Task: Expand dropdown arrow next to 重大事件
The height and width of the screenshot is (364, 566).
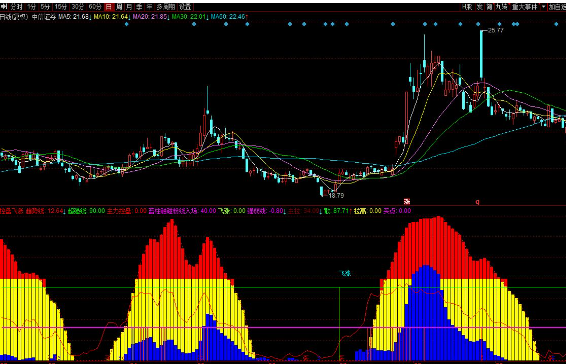Action: tap(543, 7)
